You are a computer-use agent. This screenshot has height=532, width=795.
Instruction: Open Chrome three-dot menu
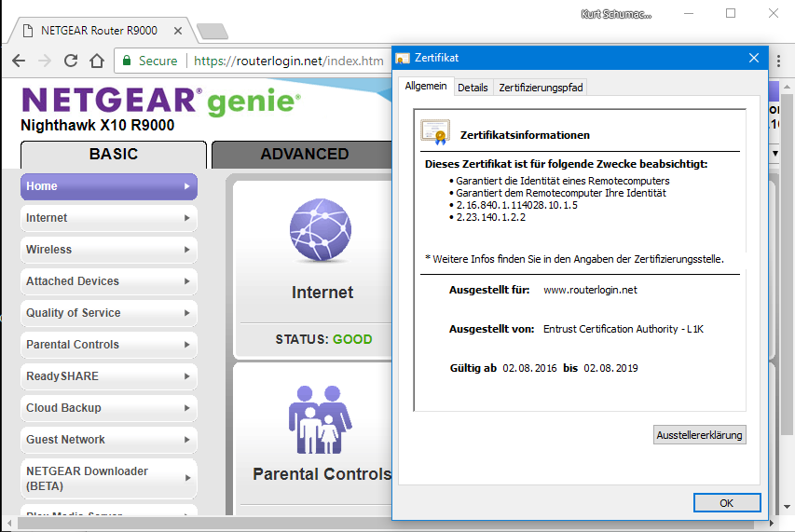(779, 61)
